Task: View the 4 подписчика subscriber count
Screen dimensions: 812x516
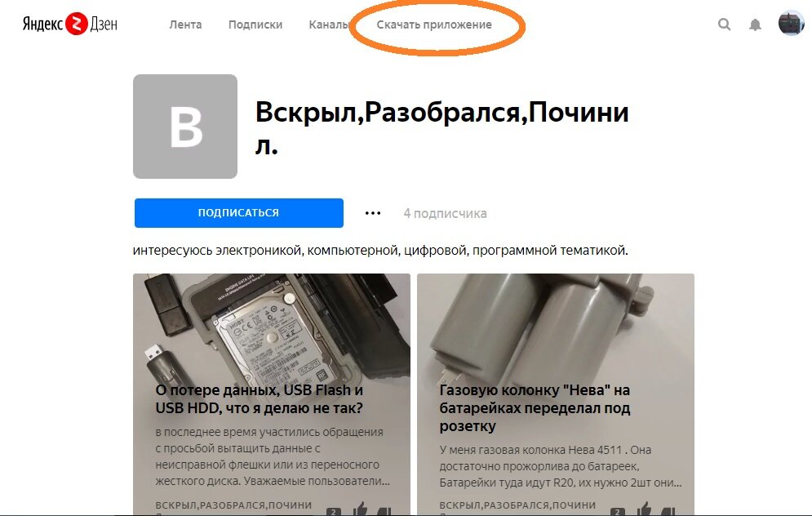Action: coord(446,213)
